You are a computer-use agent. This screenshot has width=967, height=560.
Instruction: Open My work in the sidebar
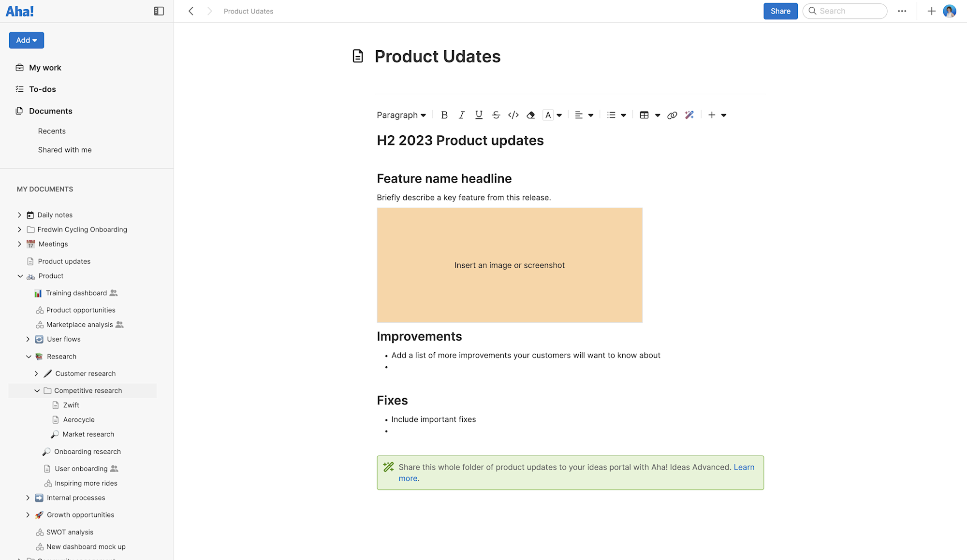[45, 68]
